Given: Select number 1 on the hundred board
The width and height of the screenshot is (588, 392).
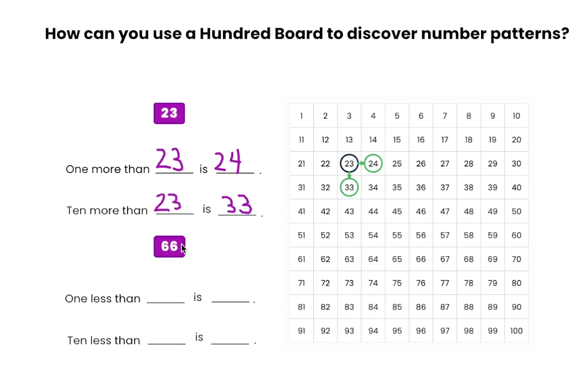Looking at the screenshot, I should pos(301,116).
